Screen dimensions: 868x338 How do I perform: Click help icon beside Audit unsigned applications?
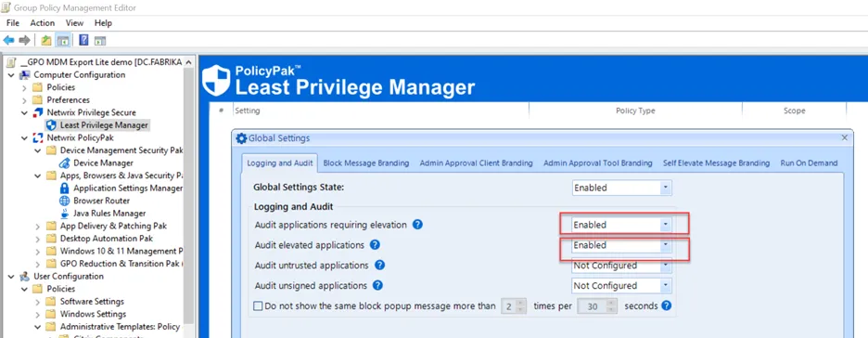377,285
